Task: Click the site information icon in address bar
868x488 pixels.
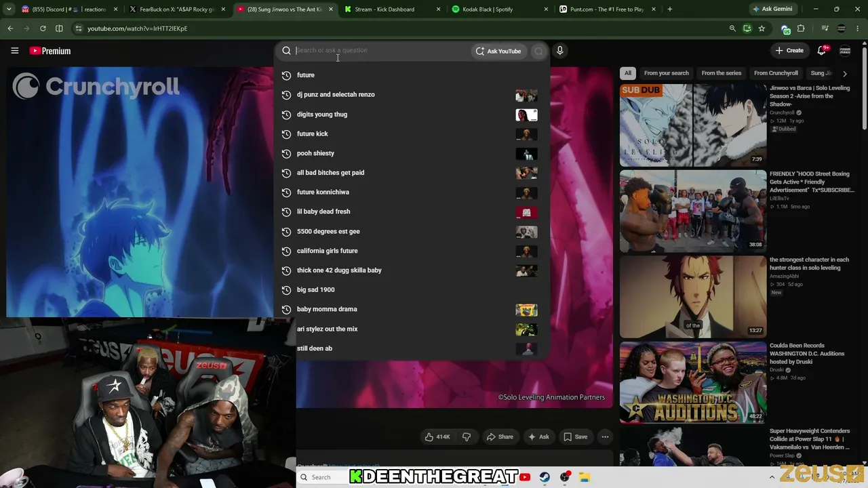Action: tap(79, 28)
